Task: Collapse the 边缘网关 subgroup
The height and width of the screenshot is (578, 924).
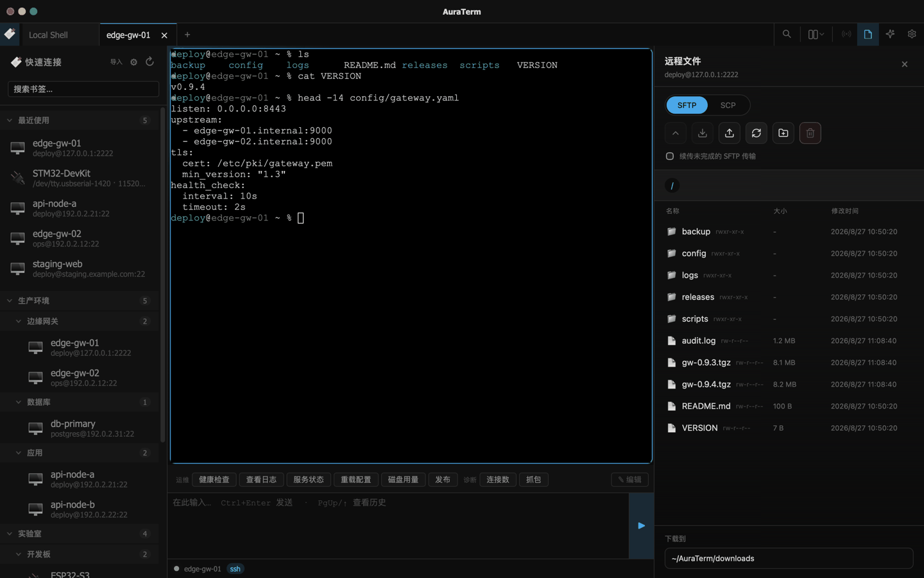Action: [79, 321]
